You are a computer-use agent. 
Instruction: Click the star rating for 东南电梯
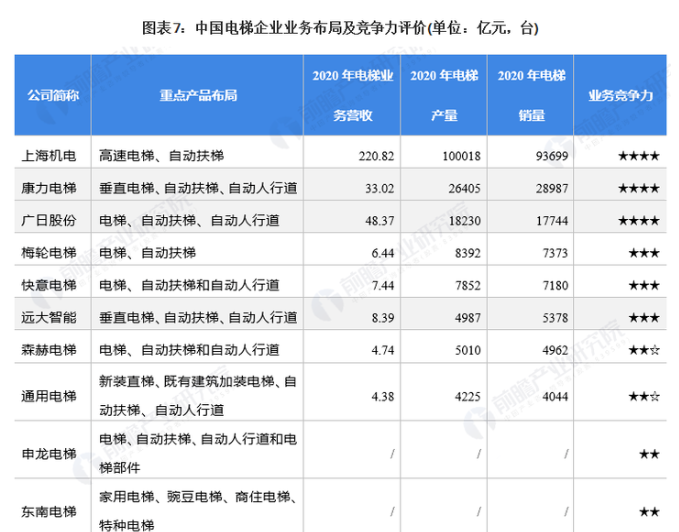[x=649, y=512]
